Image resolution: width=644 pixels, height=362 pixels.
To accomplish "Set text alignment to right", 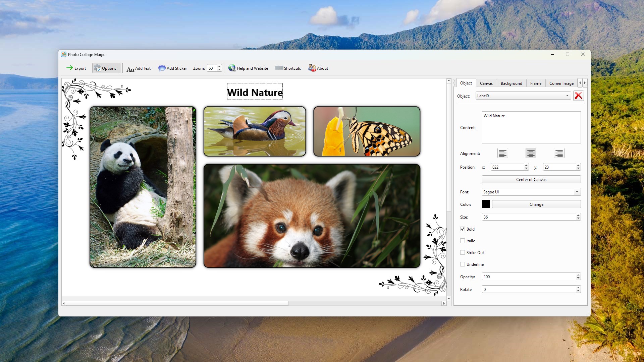I will (559, 154).
